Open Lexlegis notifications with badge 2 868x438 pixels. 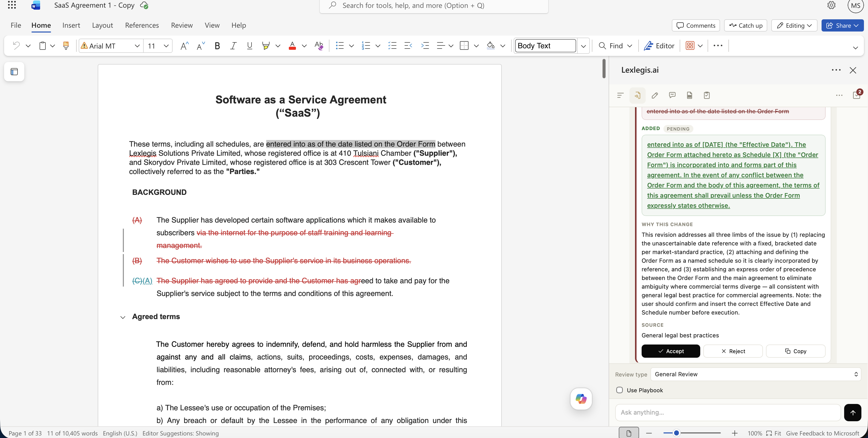857,95
